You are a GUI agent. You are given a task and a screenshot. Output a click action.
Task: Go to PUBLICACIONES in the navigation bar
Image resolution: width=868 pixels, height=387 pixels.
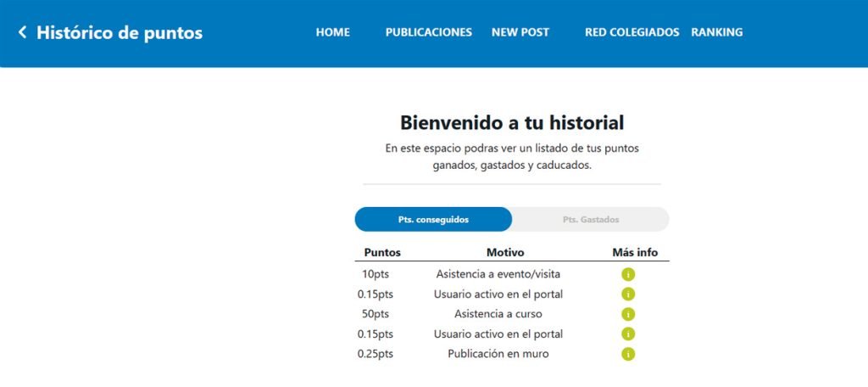click(428, 32)
